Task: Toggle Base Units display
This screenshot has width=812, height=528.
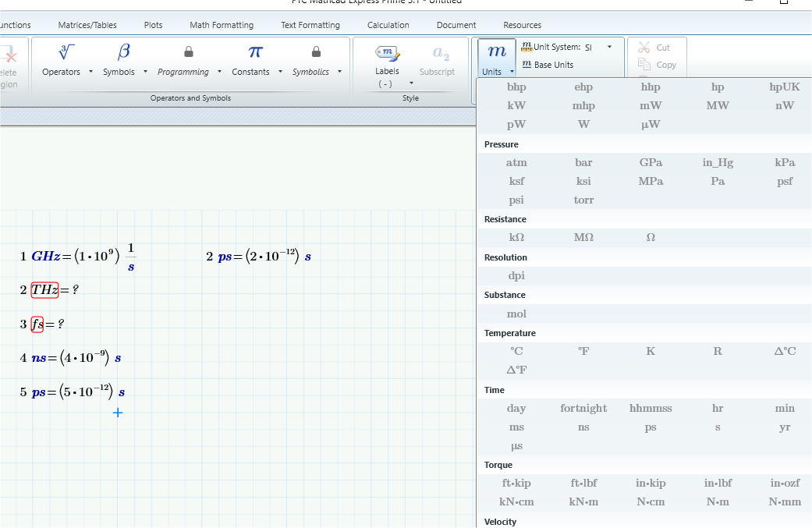Action: pos(548,65)
